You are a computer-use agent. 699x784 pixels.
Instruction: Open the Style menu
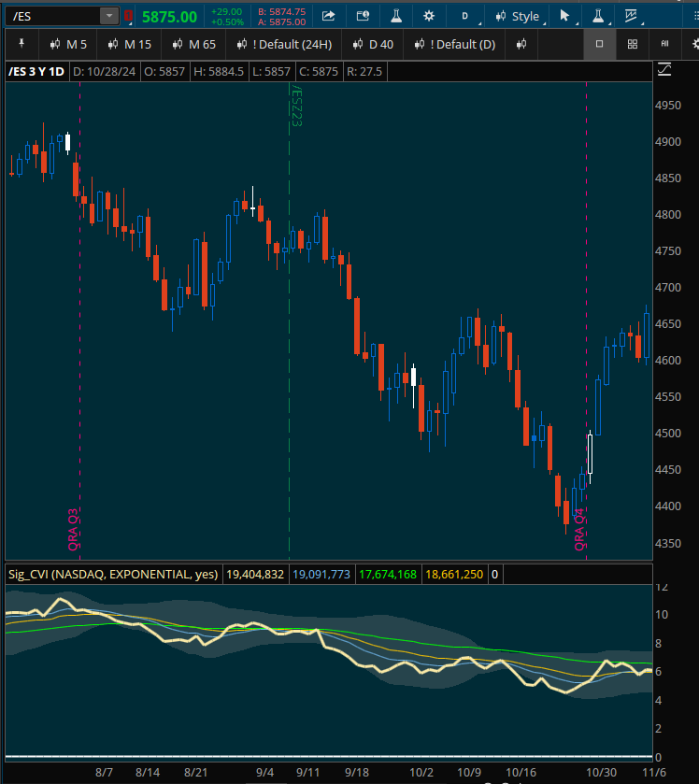[x=518, y=16]
